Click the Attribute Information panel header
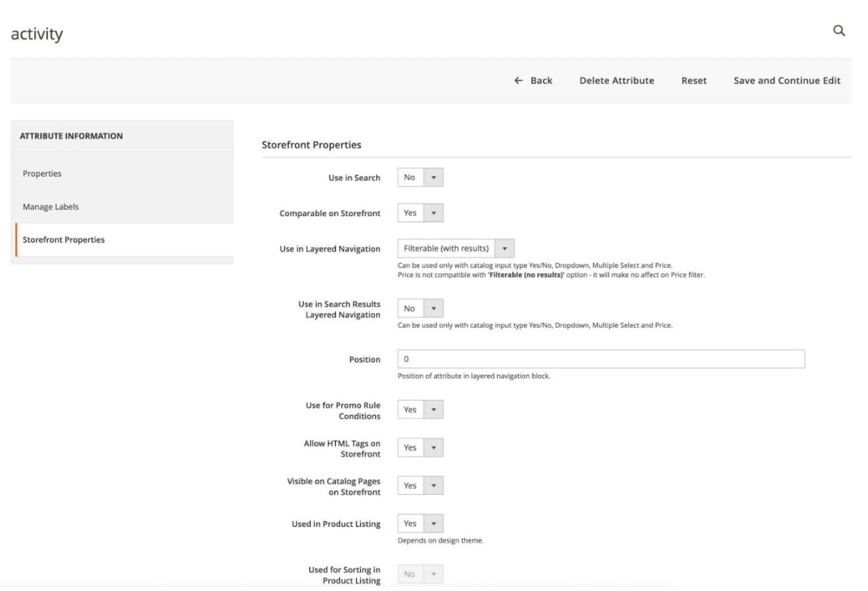This screenshot has height=591, width=868. [x=71, y=136]
